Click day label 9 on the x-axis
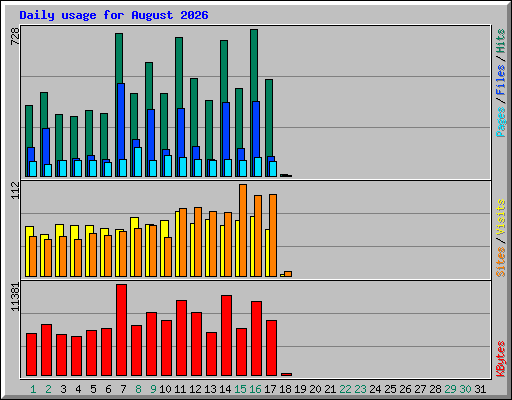The image size is (512, 400). pyautogui.click(x=153, y=389)
